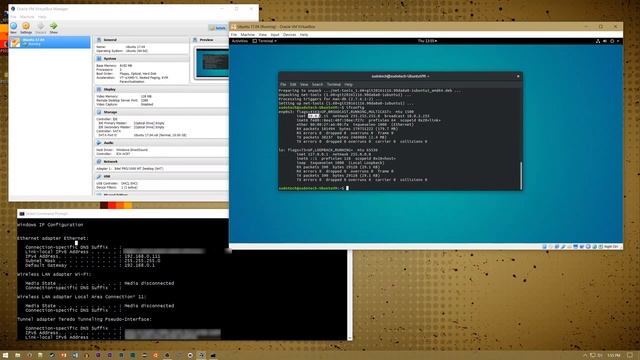Click the Right Ctrl host key indicator
Viewport: 640px width, 360px height.
[x=611, y=247]
